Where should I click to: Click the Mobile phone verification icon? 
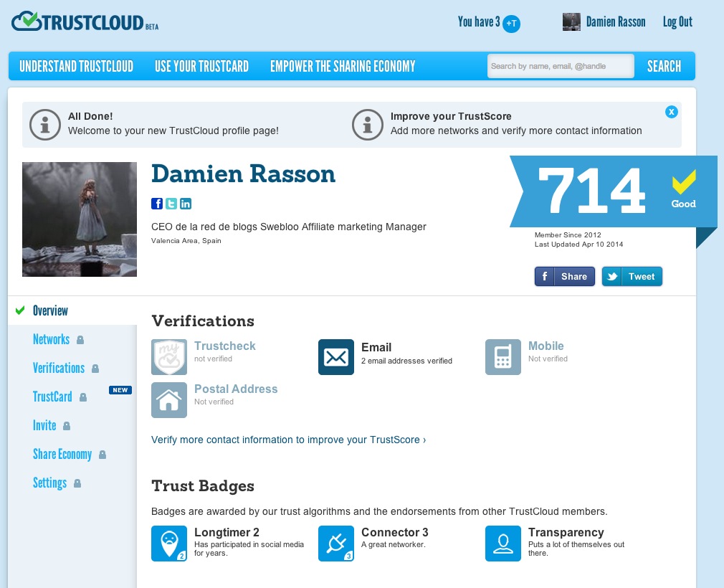[x=503, y=357]
